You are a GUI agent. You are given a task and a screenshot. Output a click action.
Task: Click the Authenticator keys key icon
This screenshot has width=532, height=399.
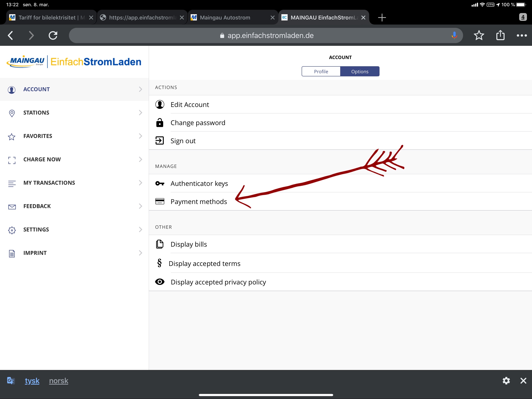click(160, 183)
